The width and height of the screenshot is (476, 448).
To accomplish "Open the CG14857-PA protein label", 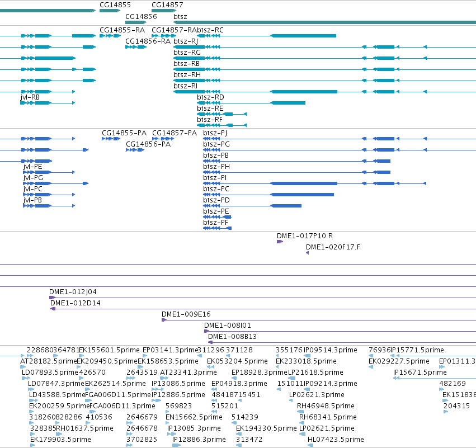I will click(x=175, y=133).
